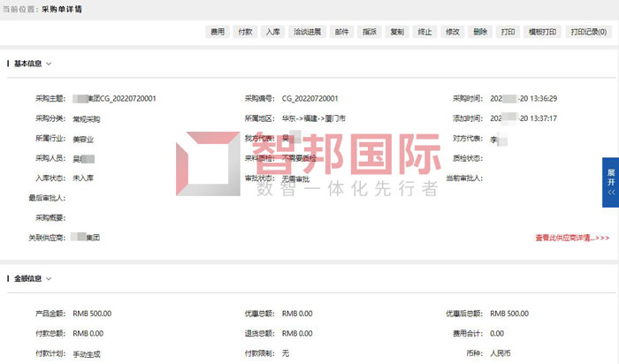619x364 pixels.
Task: Click the 删除 delete button
Action: (480, 32)
